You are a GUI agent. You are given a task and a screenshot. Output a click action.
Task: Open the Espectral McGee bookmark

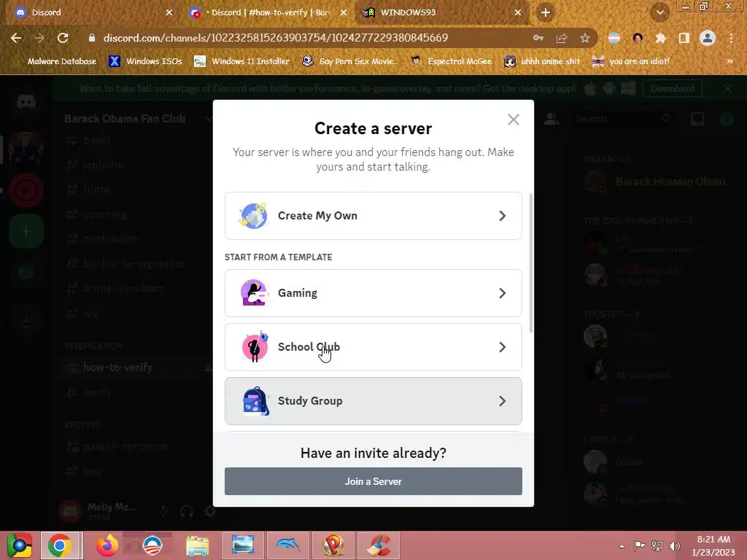tap(451, 61)
